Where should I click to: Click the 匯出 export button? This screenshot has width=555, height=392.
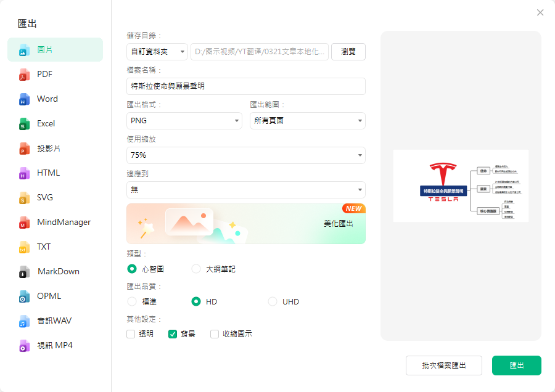coord(516,365)
